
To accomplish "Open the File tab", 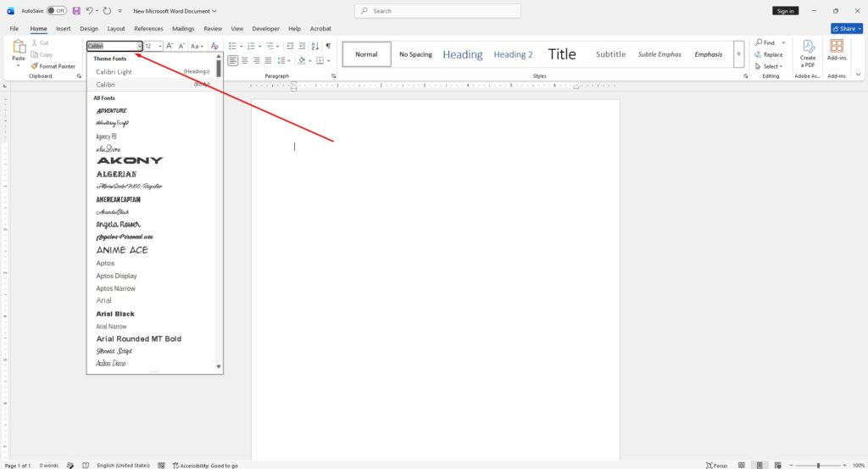I will pos(14,29).
